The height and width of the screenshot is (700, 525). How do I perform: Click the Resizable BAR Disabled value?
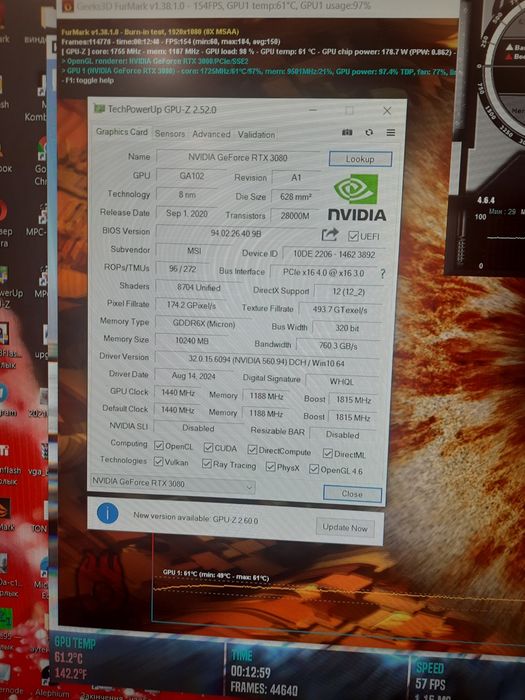[342, 434]
